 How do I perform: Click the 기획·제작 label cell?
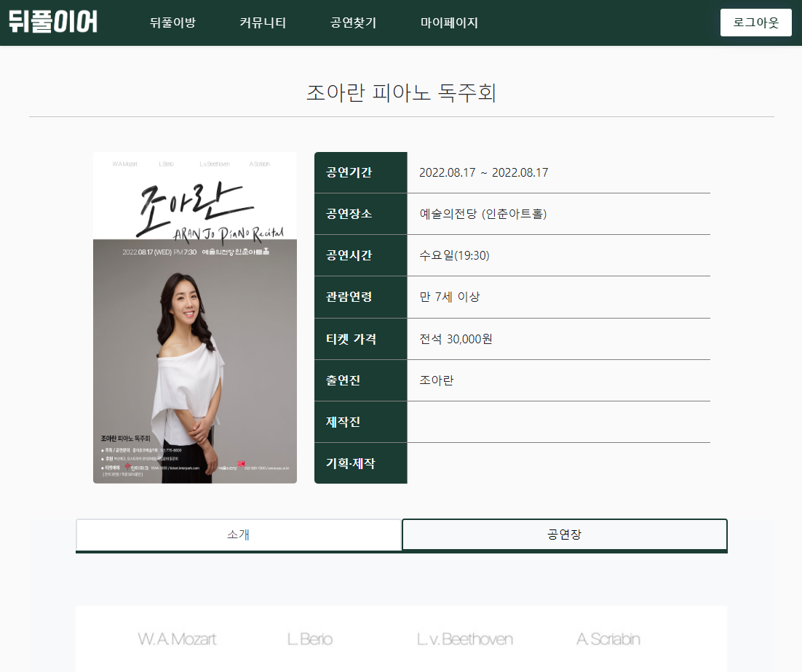(x=360, y=463)
